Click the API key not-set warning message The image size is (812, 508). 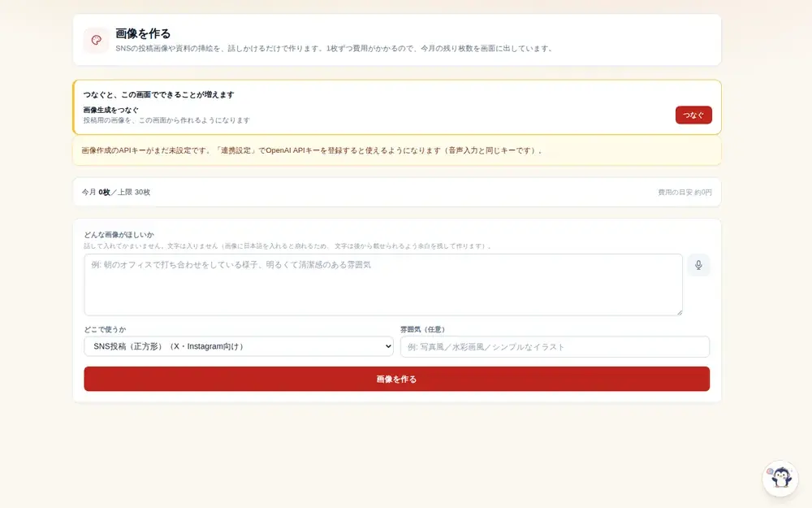pyautogui.click(x=397, y=151)
